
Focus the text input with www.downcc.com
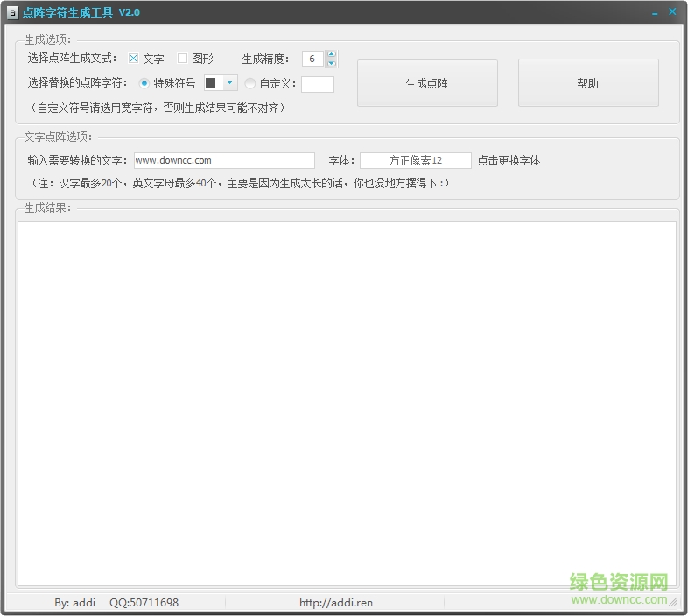point(224,161)
